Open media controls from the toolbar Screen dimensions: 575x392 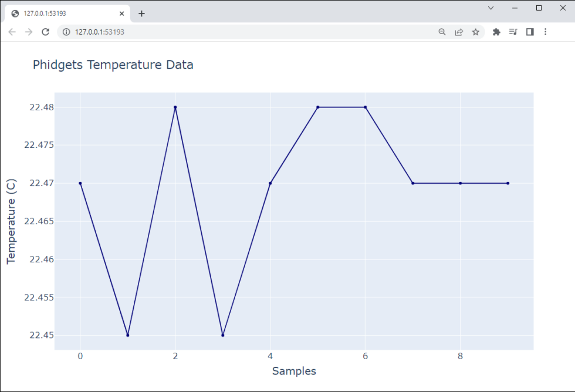coord(513,32)
